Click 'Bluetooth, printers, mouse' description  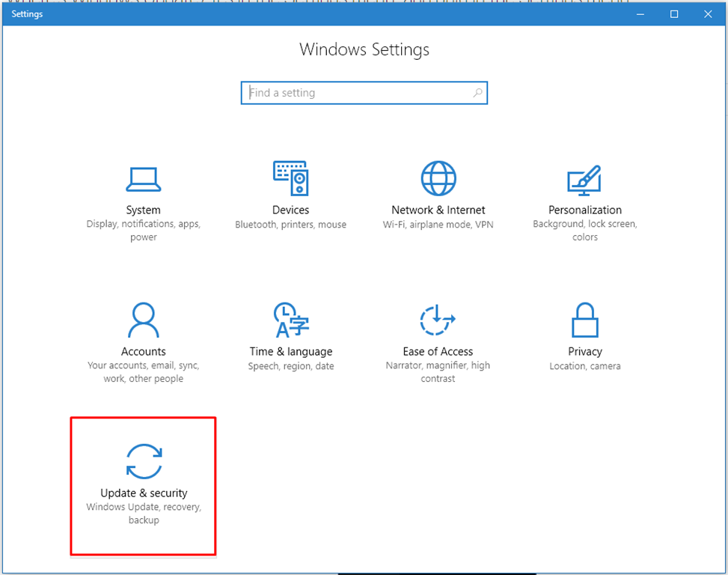pos(290,225)
